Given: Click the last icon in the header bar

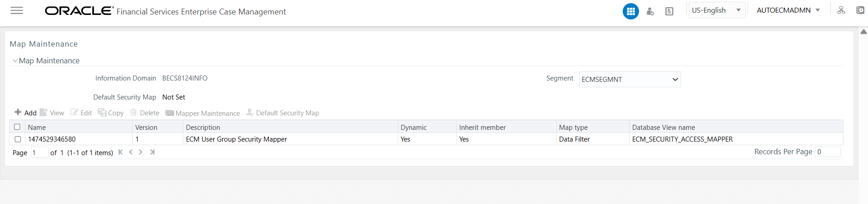Looking at the screenshot, I should [x=860, y=10].
